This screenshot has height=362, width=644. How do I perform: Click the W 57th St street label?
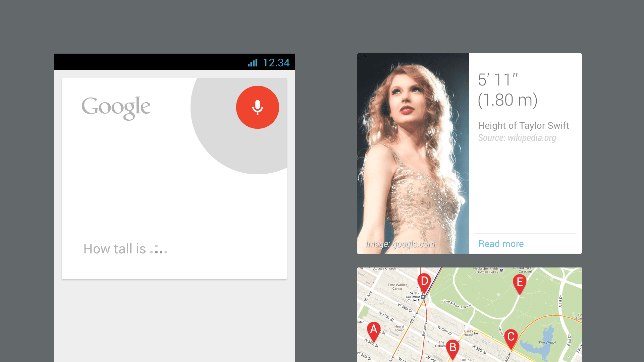386,316
